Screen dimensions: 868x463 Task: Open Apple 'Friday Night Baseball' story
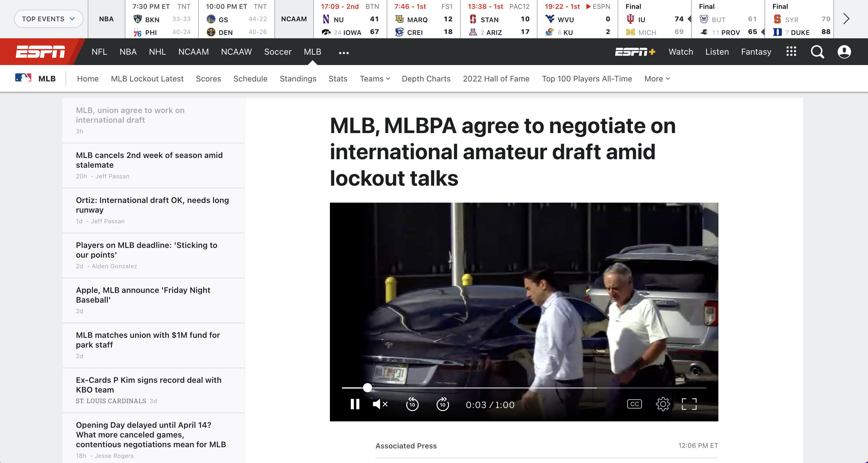pos(154,300)
